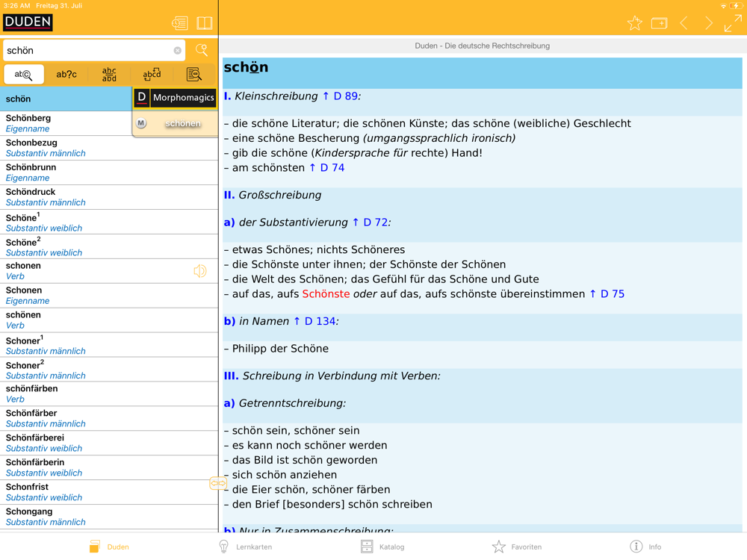This screenshot has height=560, width=747.
Task: Tap the DUDEN logo
Action: click(28, 22)
